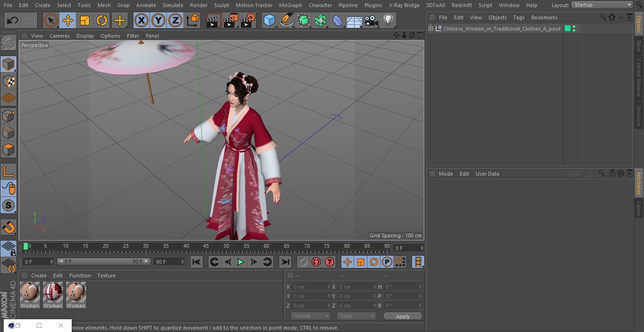Go to end of animation
This screenshot has width=644, height=332.
coord(285,262)
